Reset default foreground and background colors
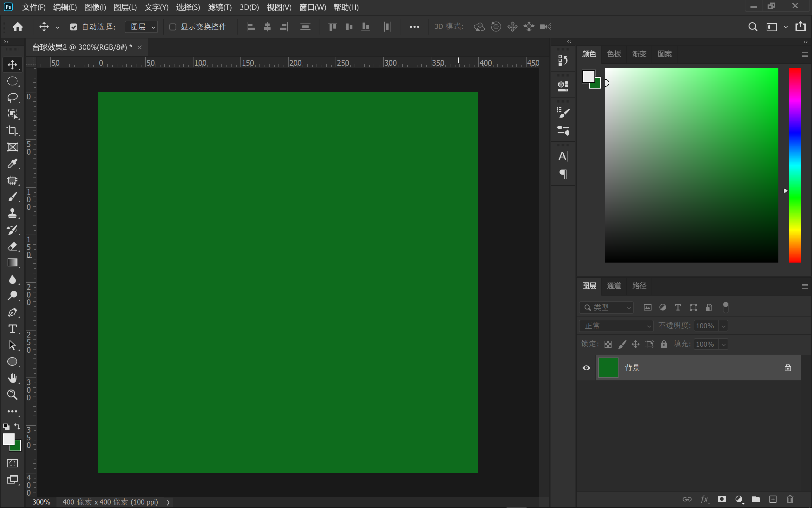The height and width of the screenshot is (508, 812). (6, 427)
